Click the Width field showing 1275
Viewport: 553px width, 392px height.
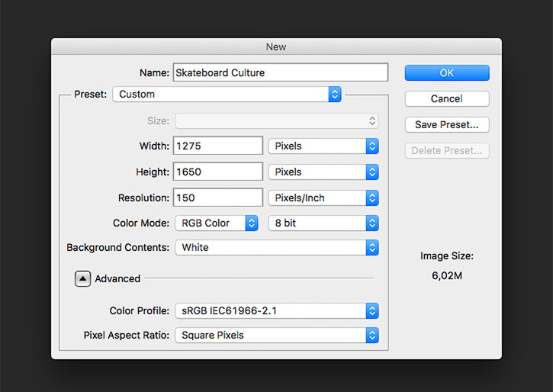click(218, 146)
